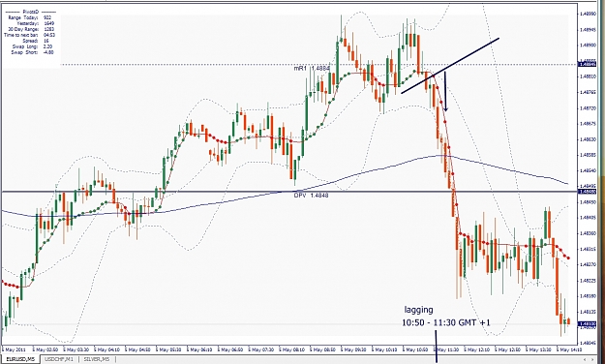
Task: Click the Spread value 16
Action: [45, 41]
